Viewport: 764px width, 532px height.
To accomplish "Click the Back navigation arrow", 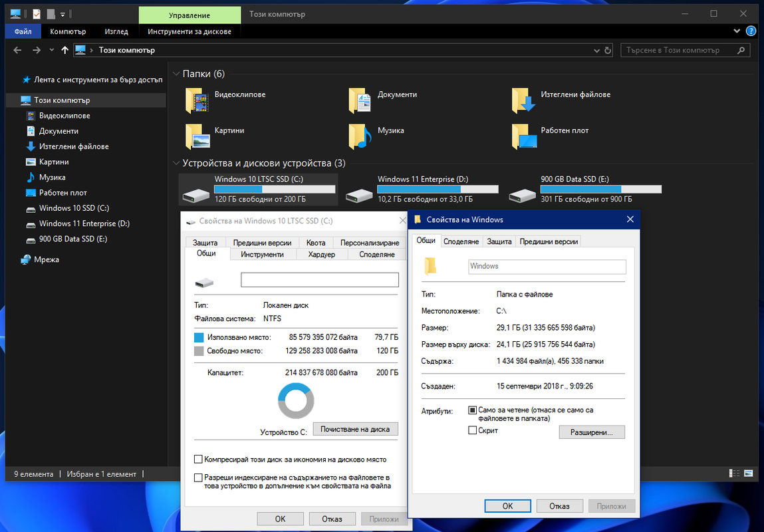I will [17, 50].
